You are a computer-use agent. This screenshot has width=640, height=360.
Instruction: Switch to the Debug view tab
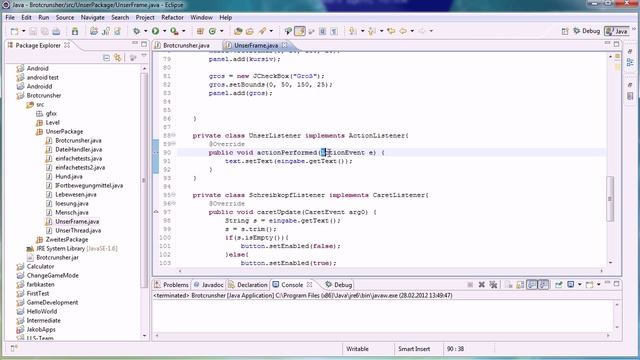pyautogui.click(x=338, y=284)
